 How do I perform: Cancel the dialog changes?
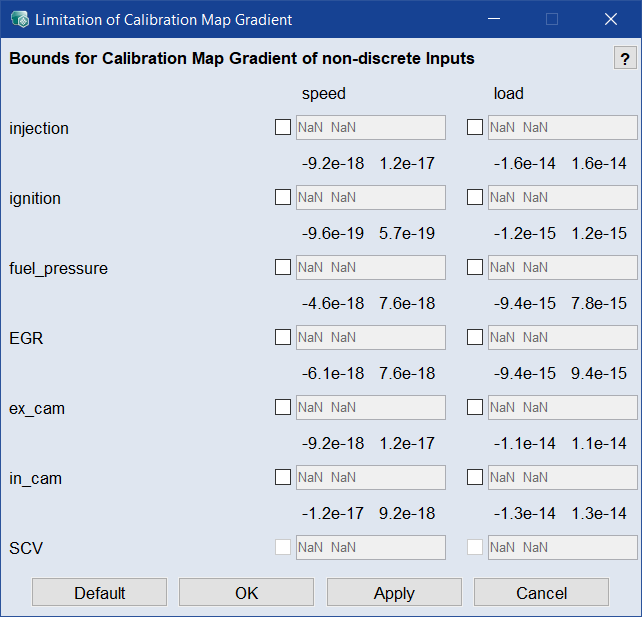click(541, 593)
